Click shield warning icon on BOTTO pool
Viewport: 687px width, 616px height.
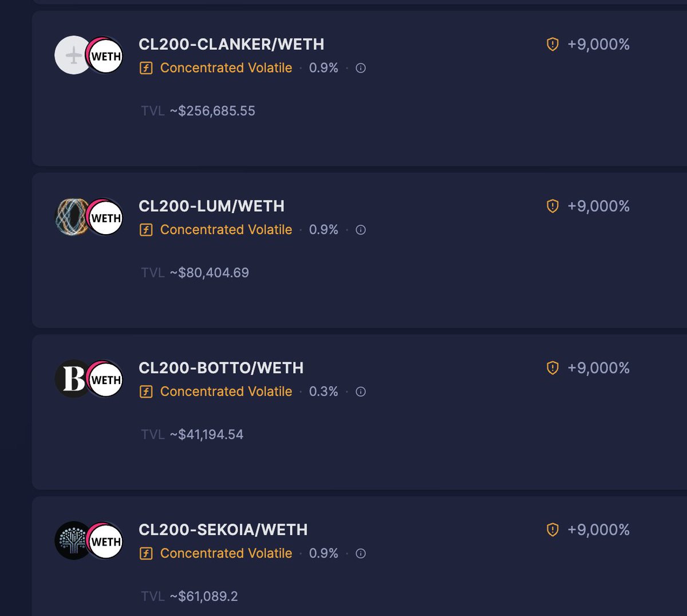tap(552, 368)
